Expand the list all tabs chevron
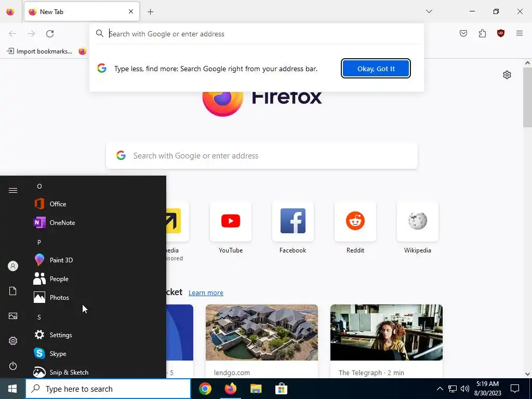This screenshot has height=399, width=532. pyautogui.click(x=429, y=11)
